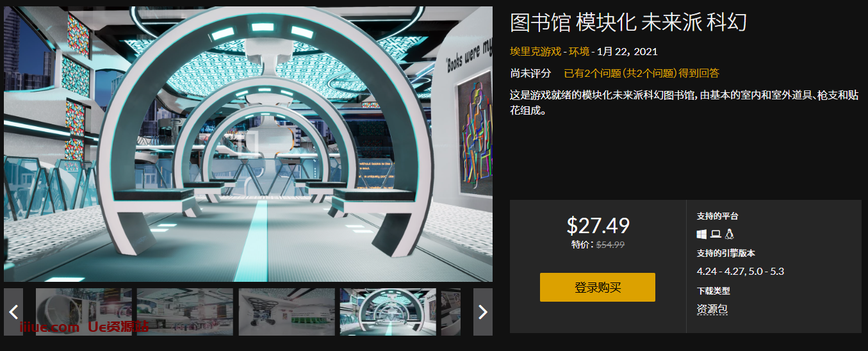Click the Mac laptop platform icon
Image resolution: width=868 pixels, height=351 pixels.
[716, 234]
